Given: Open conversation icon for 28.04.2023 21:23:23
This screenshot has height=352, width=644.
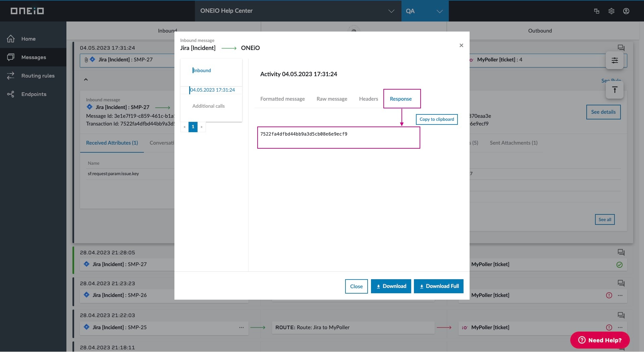Looking at the screenshot, I should (621, 283).
